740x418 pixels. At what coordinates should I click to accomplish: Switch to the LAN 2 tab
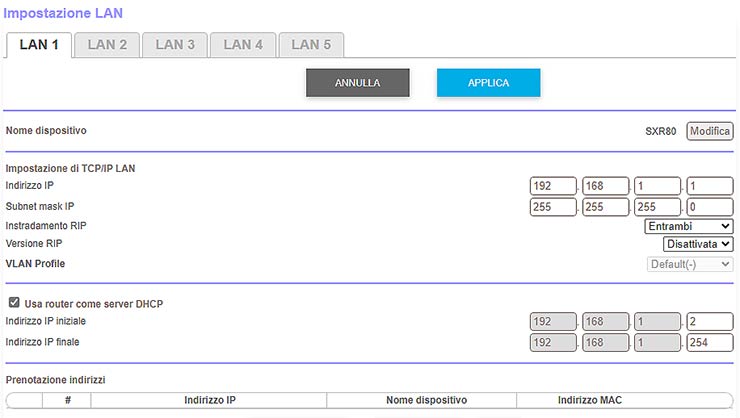(x=107, y=45)
